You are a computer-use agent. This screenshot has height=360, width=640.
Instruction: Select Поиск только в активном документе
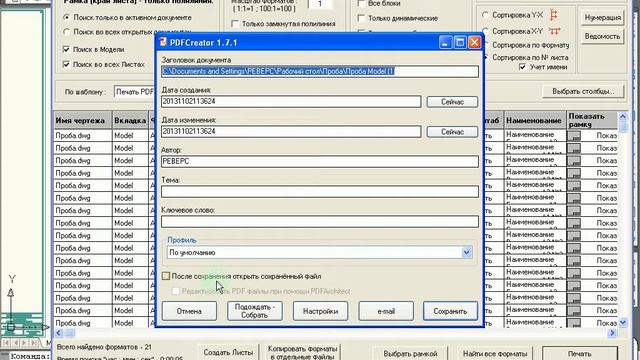pyautogui.click(x=67, y=18)
